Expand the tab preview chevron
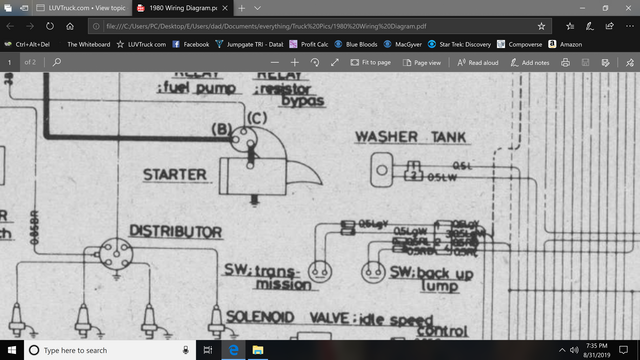 (258, 8)
